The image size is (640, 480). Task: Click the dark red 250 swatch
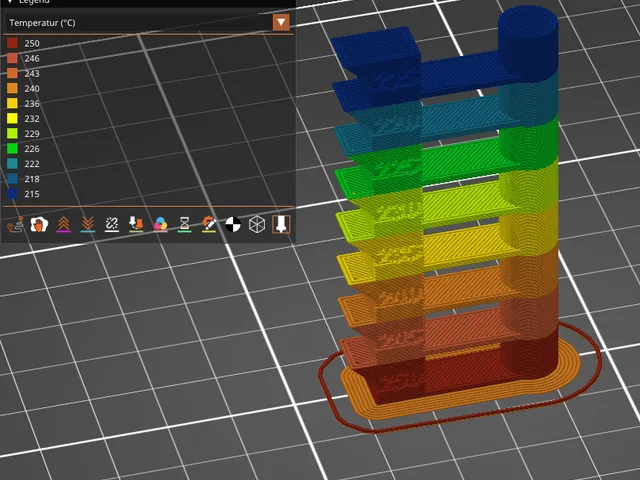(12, 43)
